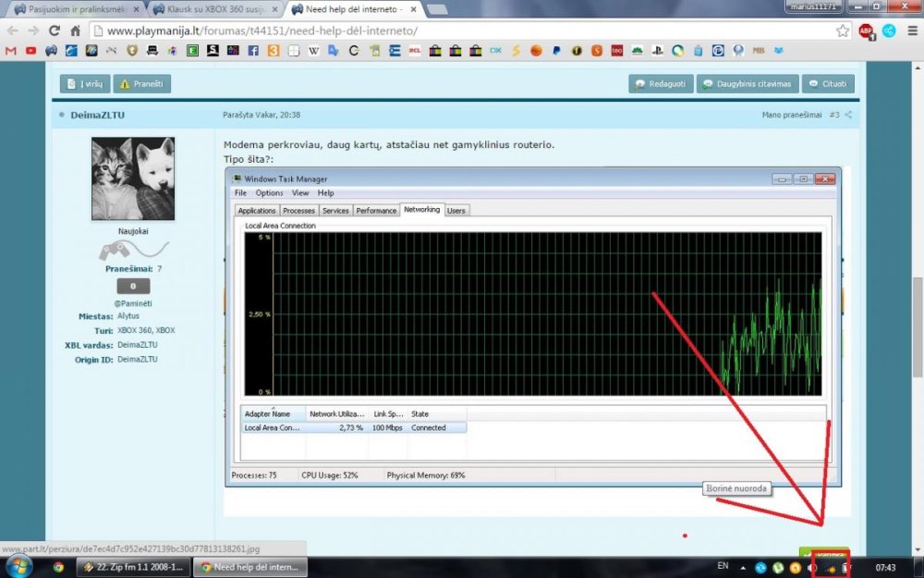Open the #3 post permalink
Screen dimensions: 924x578
(833, 115)
